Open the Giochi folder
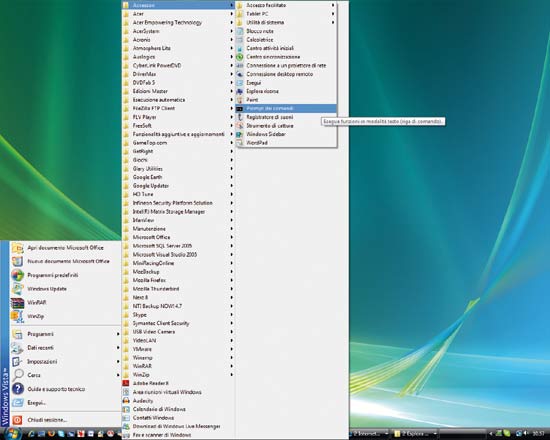Viewport: 550px width, 440px height. point(178,160)
